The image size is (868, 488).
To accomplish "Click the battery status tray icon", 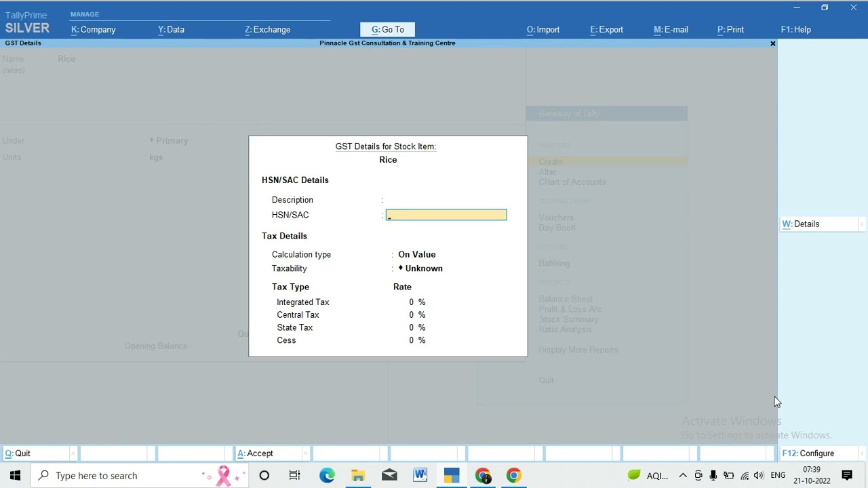I will pos(728,476).
